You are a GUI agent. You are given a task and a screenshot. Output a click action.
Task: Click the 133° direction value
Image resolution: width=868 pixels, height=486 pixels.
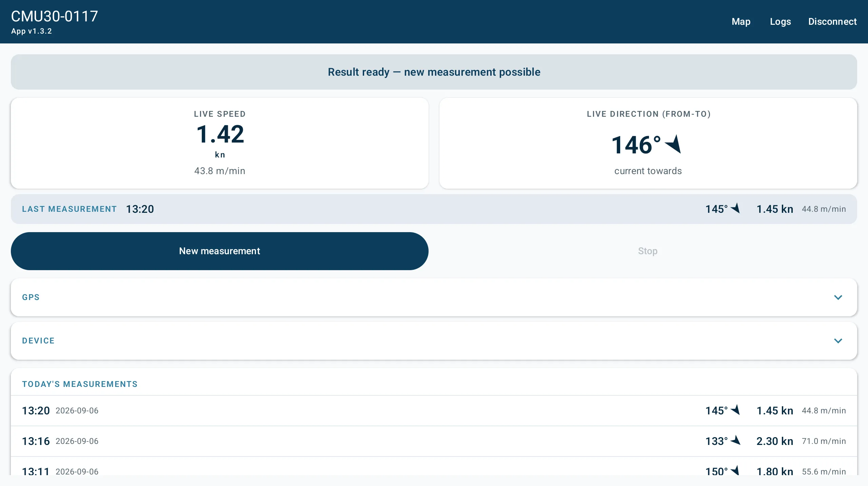[x=716, y=441]
